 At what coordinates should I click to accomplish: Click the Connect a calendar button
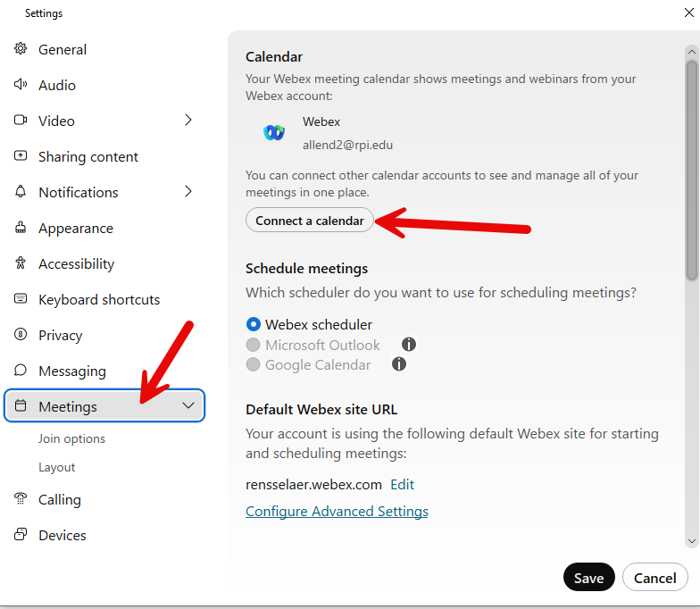[x=310, y=221]
